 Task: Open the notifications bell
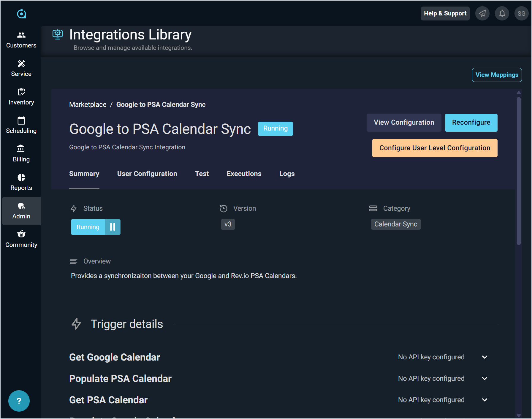point(502,13)
